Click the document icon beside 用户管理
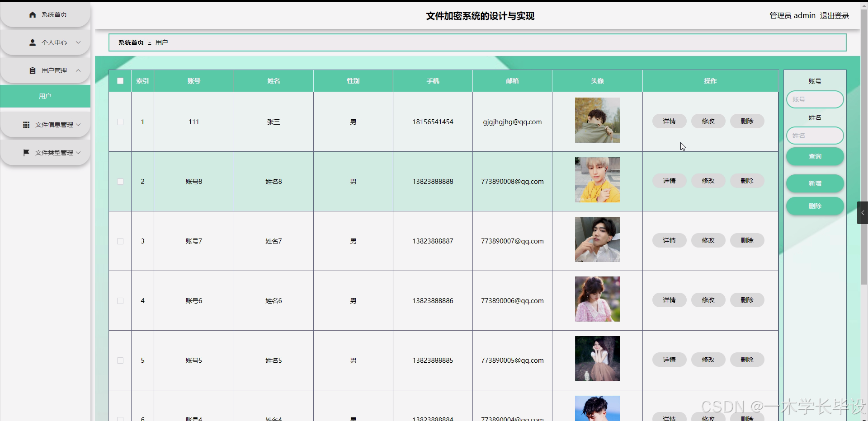Viewport: 868px width, 421px height. [32, 70]
